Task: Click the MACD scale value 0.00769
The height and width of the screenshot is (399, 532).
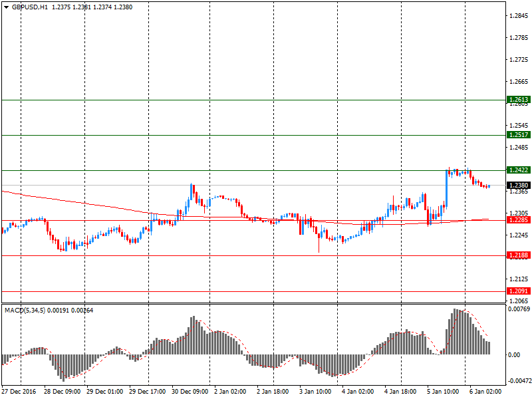Action: point(519,309)
